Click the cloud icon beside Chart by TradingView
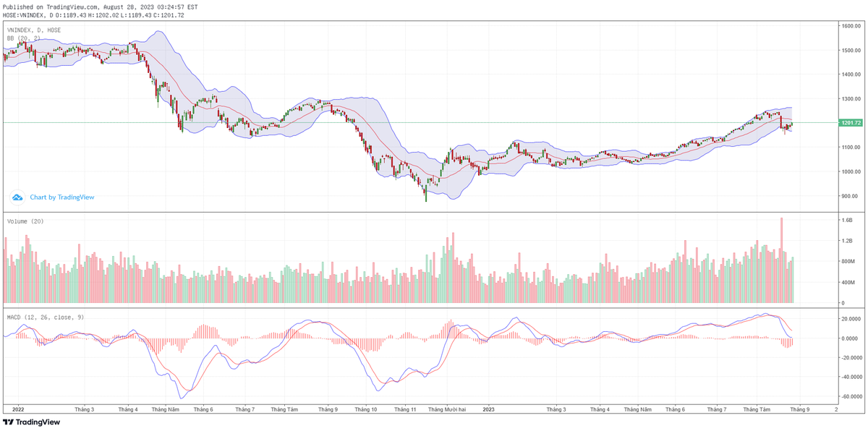 [17, 197]
